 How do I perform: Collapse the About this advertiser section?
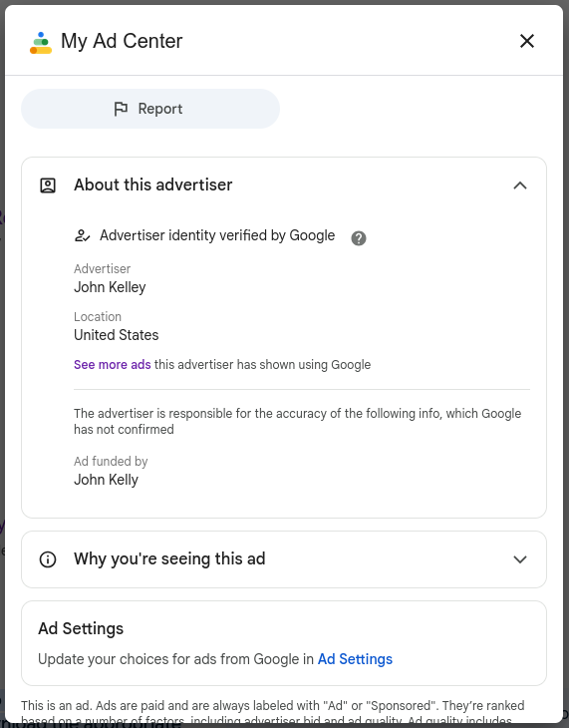click(x=520, y=185)
